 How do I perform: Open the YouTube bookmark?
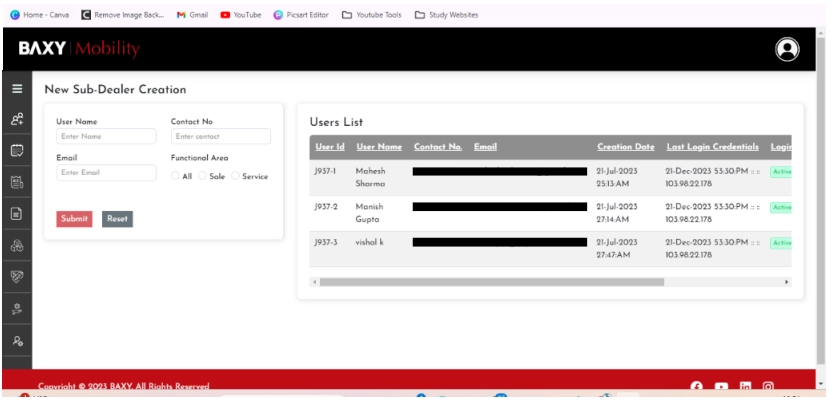pos(241,15)
